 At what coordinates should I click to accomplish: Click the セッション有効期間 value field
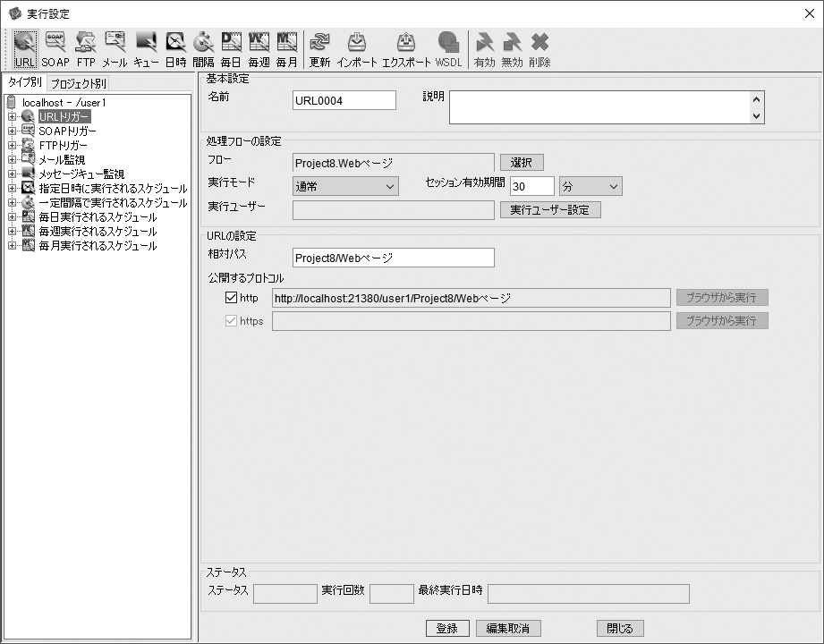point(531,186)
